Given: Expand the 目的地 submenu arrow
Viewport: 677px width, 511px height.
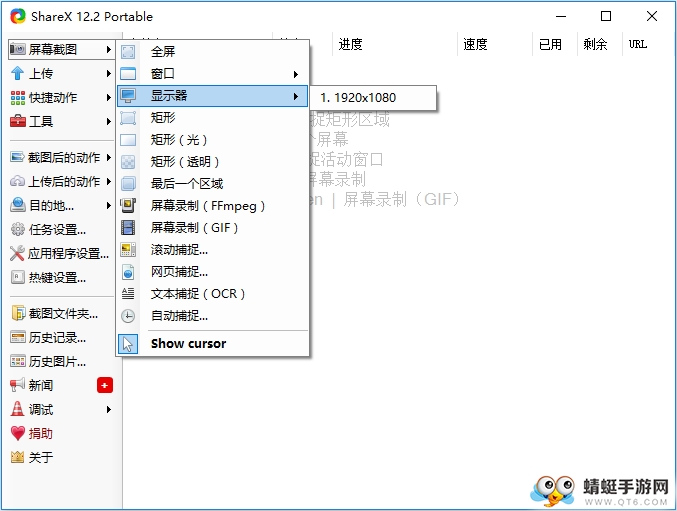Looking at the screenshot, I should 109,205.
